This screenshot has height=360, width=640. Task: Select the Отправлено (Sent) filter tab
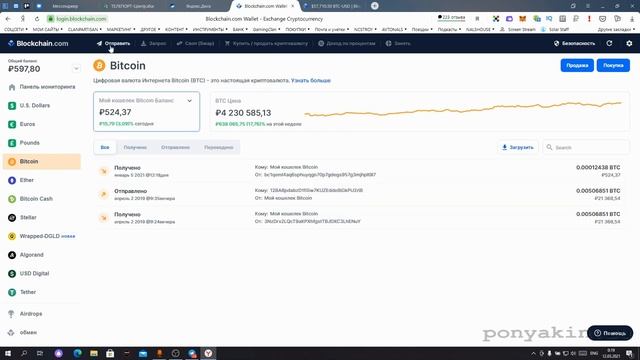point(176,147)
